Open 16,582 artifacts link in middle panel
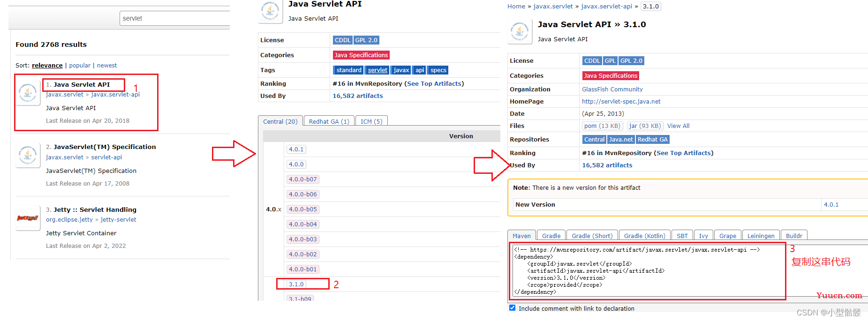The image size is (868, 321). coord(358,96)
